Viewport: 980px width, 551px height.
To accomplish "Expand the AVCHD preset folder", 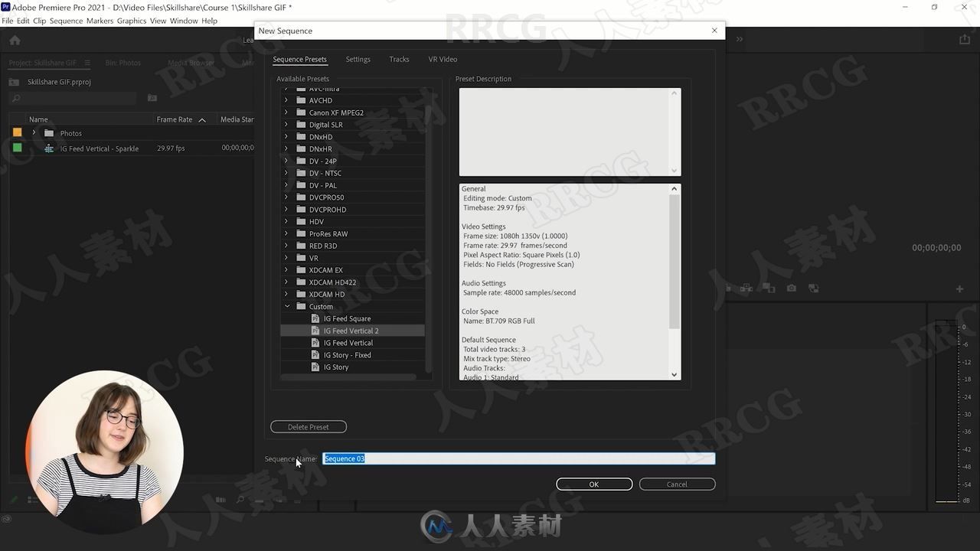I will (286, 100).
